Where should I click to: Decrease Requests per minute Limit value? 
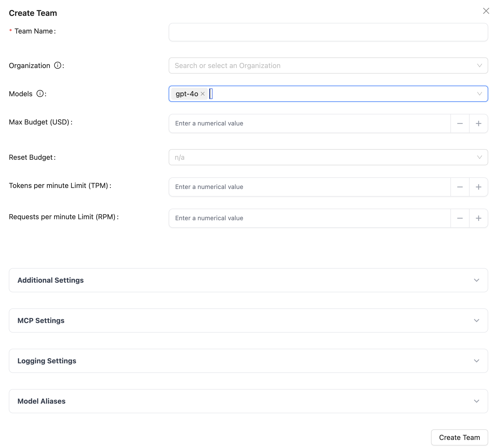[460, 218]
